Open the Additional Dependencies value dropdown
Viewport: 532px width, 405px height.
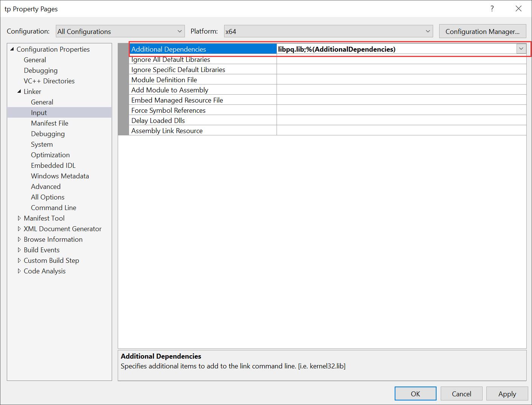pos(521,49)
